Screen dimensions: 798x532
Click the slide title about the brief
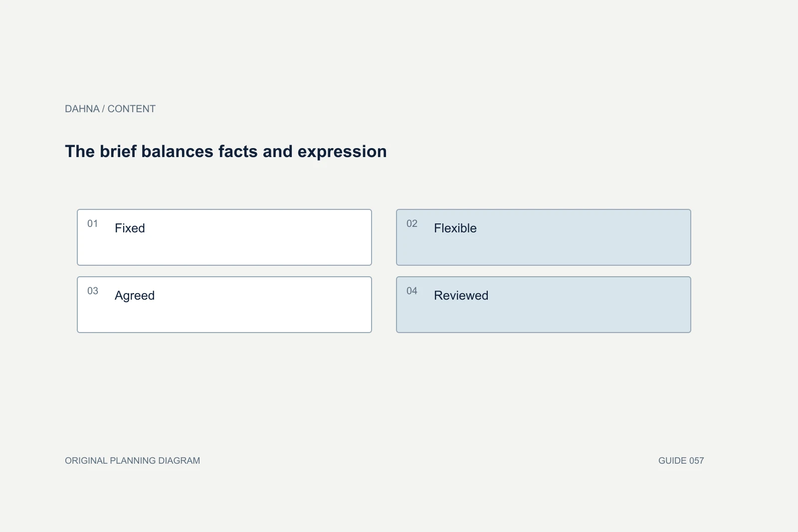226,152
